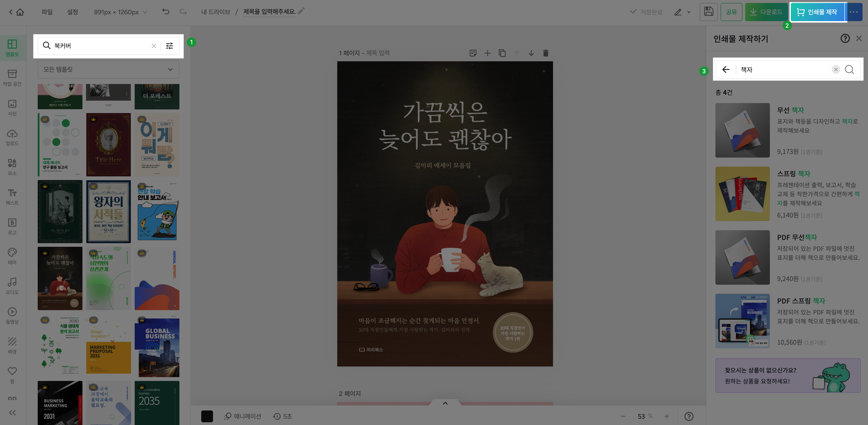The image size is (868, 425).
Task: Open the 로고 sidebar panel
Action: pos(12,226)
